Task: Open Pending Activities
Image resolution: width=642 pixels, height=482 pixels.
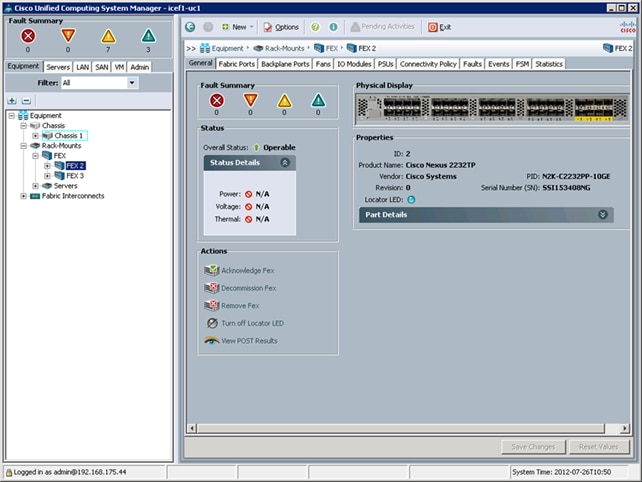Action: point(382,27)
